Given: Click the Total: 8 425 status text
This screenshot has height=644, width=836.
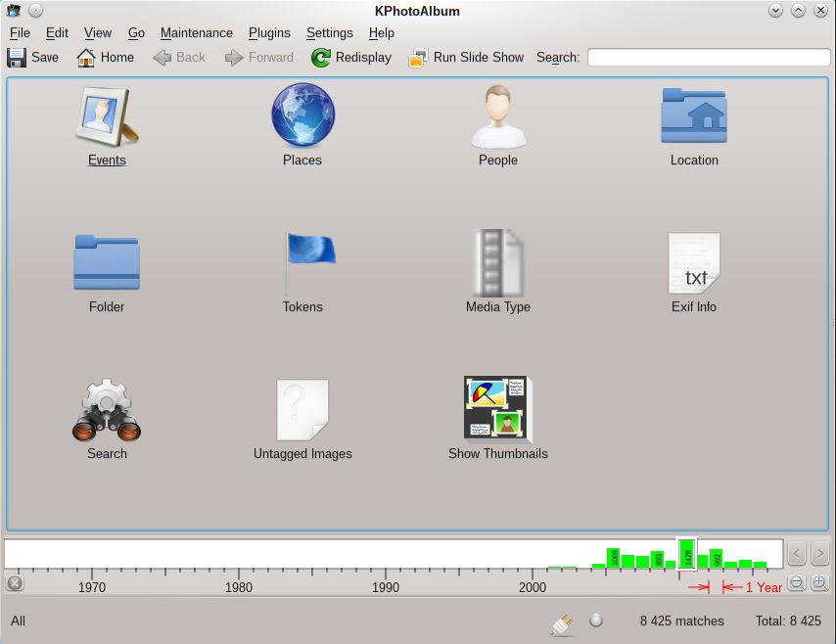Looking at the screenshot, I should [x=788, y=621].
